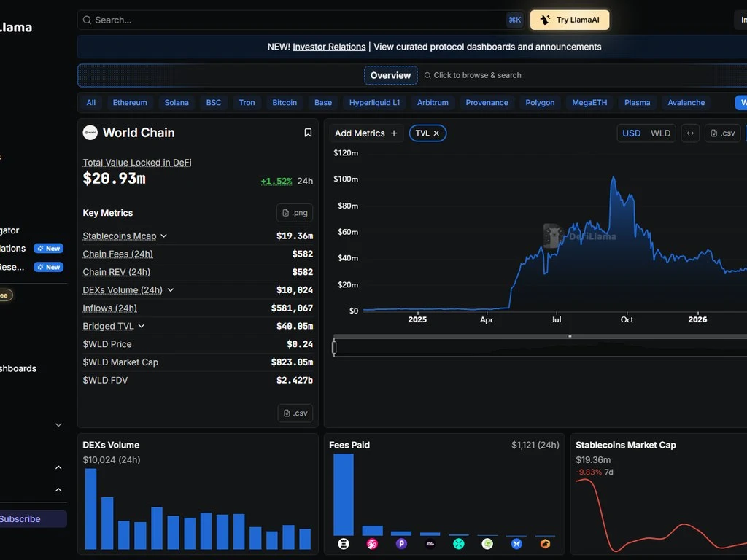Select the BSC chain tab
The height and width of the screenshot is (560, 747).
(214, 102)
